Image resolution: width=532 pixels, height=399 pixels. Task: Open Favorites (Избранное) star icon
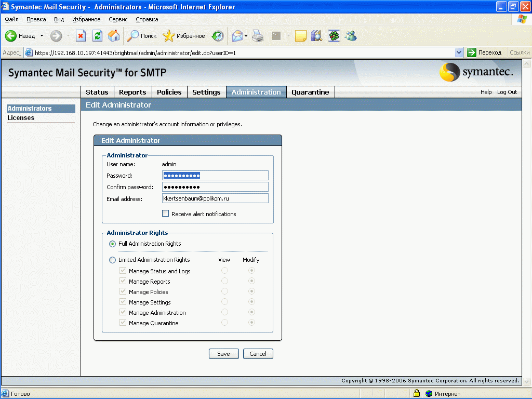(169, 36)
